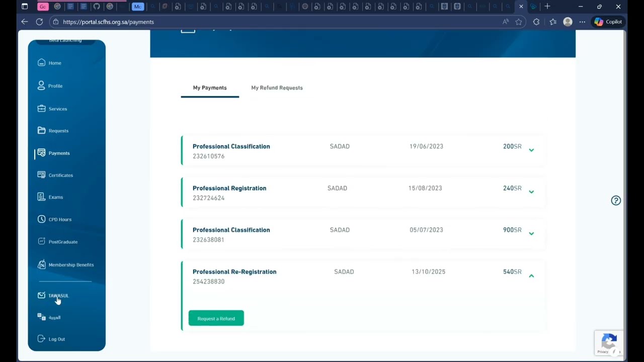Open the Exams sidebar icon
644x362 pixels.
click(x=41, y=197)
